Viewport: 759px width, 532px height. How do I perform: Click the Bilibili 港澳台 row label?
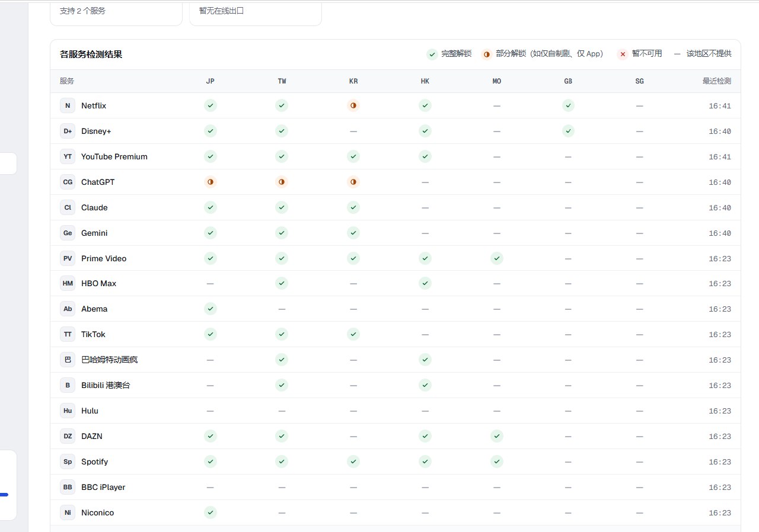click(106, 385)
